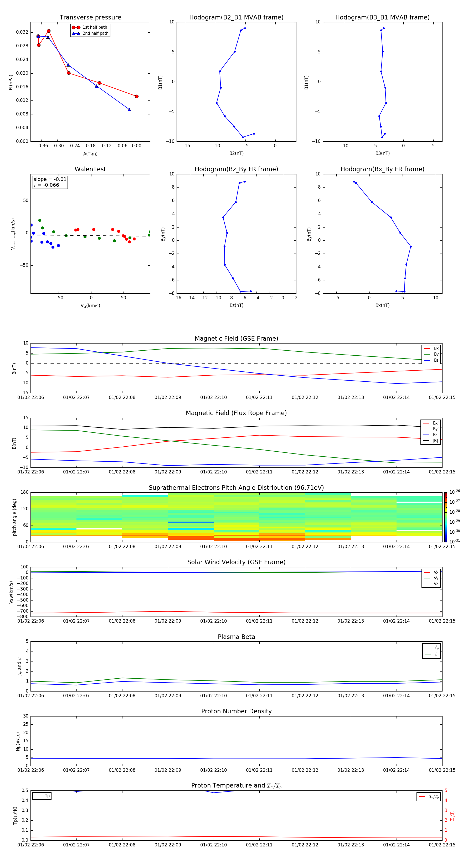This screenshot has width=473, height=868.
Task: Click the 'Transverse pressure' plot title
Action: coord(90,17)
